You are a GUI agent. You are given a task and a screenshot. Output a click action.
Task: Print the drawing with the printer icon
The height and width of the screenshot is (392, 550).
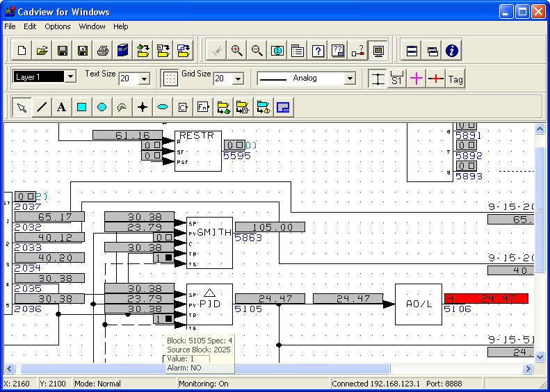point(103,51)
